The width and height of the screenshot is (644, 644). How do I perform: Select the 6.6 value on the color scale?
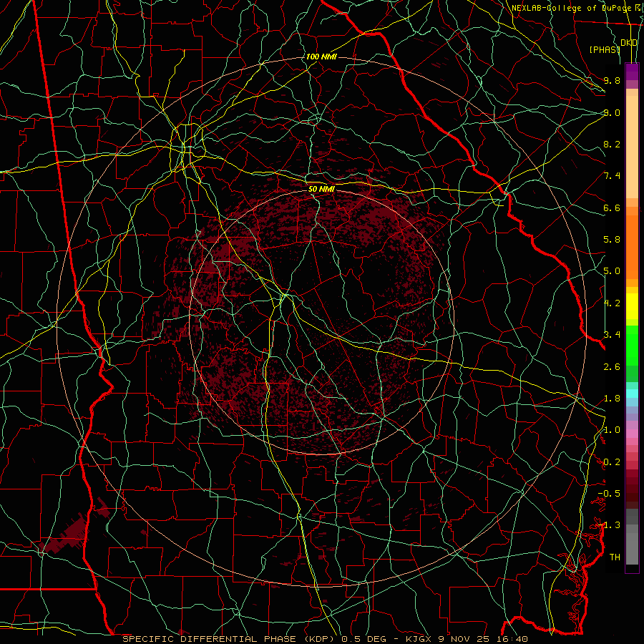point(612,208)
